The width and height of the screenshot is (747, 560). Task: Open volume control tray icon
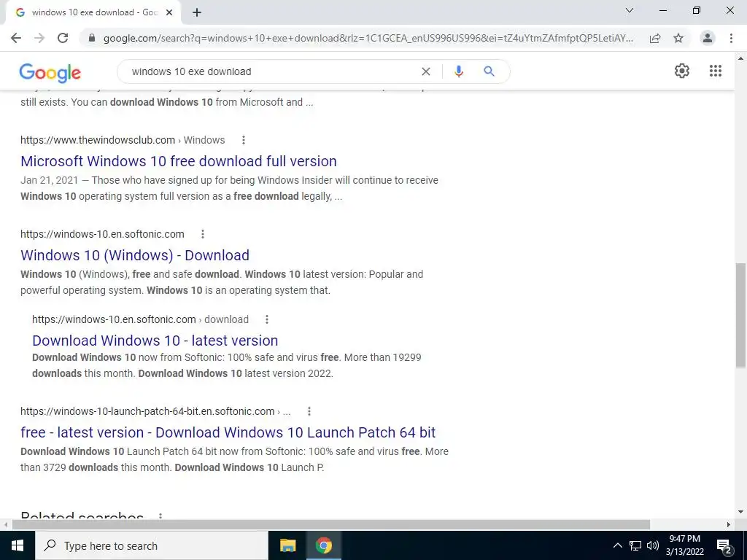point(653,545)
